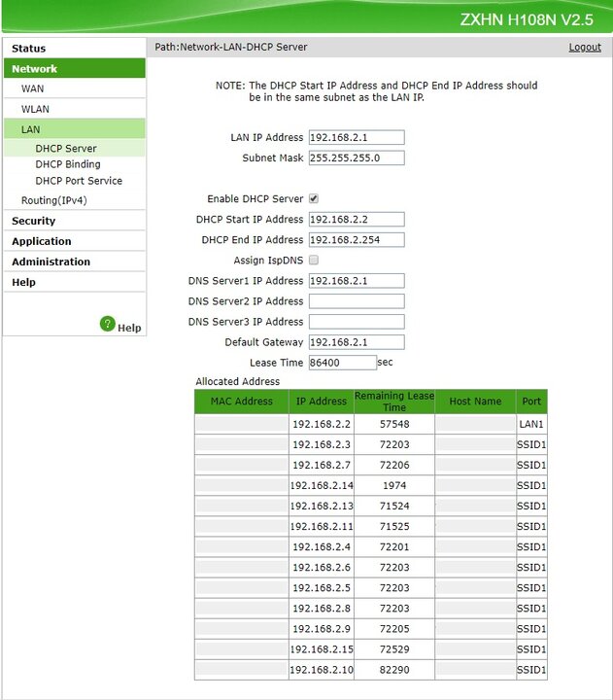Toggle the Enable DHCP Server checkbox
The width and height of the screenshot is (613, 700).
[314, 198]
